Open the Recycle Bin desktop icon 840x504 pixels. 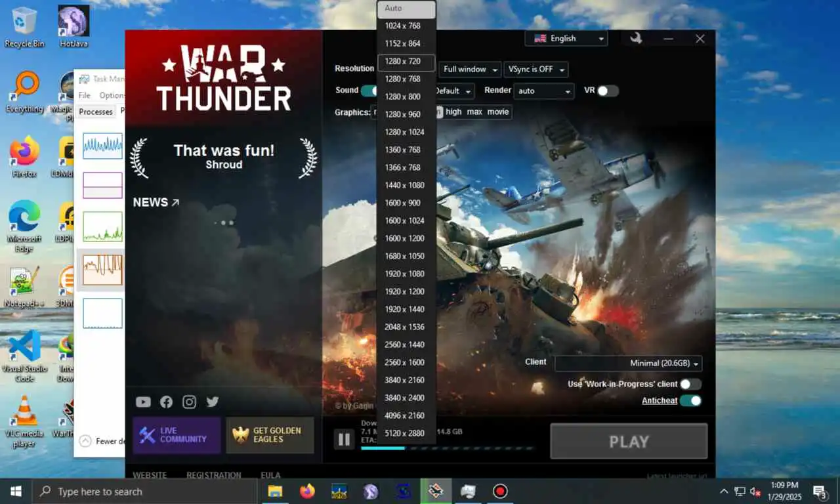[x=24, y=27]
